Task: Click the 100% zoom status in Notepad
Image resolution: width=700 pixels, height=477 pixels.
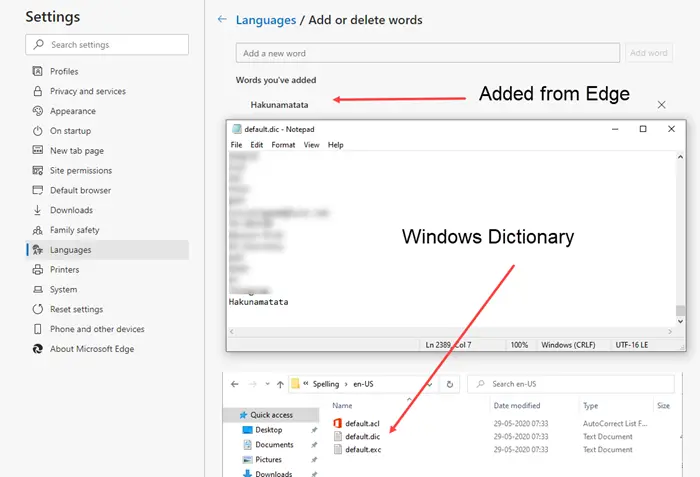Action: coord(519,345)
